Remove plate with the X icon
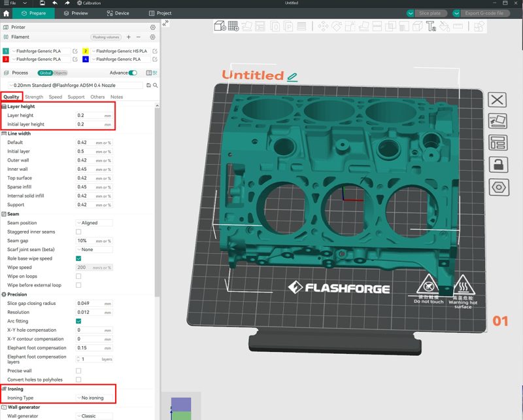This screenshot has height=420, width=523. (497, 99)
